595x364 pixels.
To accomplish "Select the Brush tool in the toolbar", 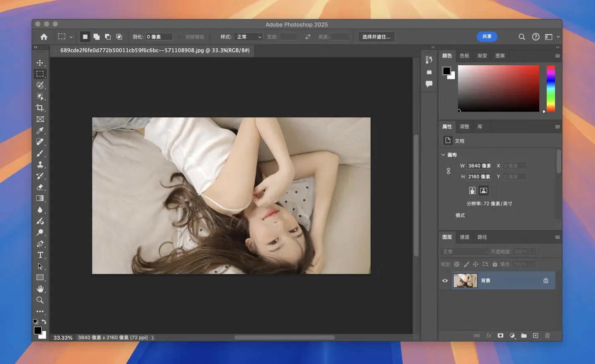I will [x=40, y=153].
